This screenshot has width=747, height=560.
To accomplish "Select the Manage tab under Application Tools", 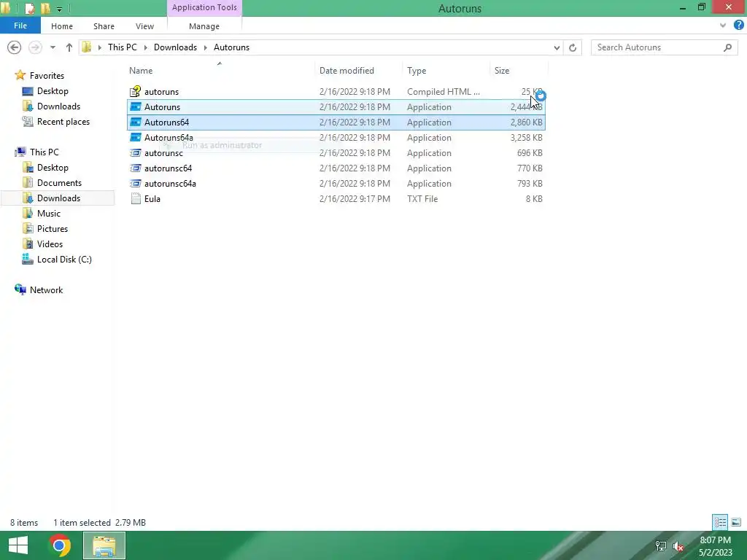I will [204, 26].
